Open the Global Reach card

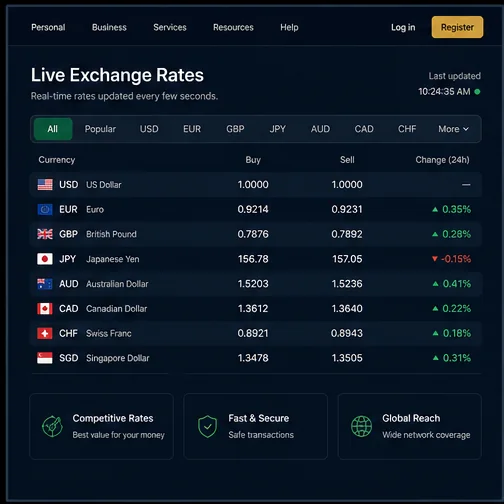tap(410, 426)
